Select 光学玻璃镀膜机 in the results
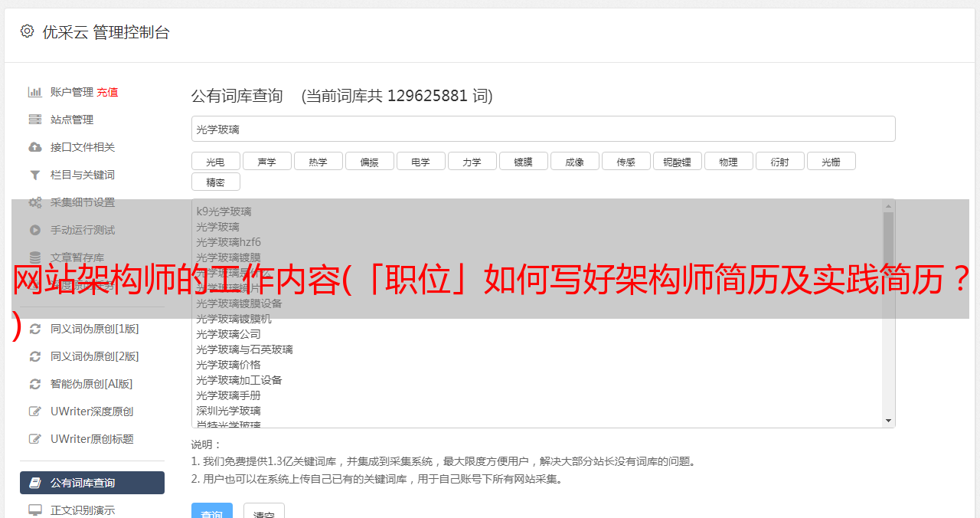 234,319
